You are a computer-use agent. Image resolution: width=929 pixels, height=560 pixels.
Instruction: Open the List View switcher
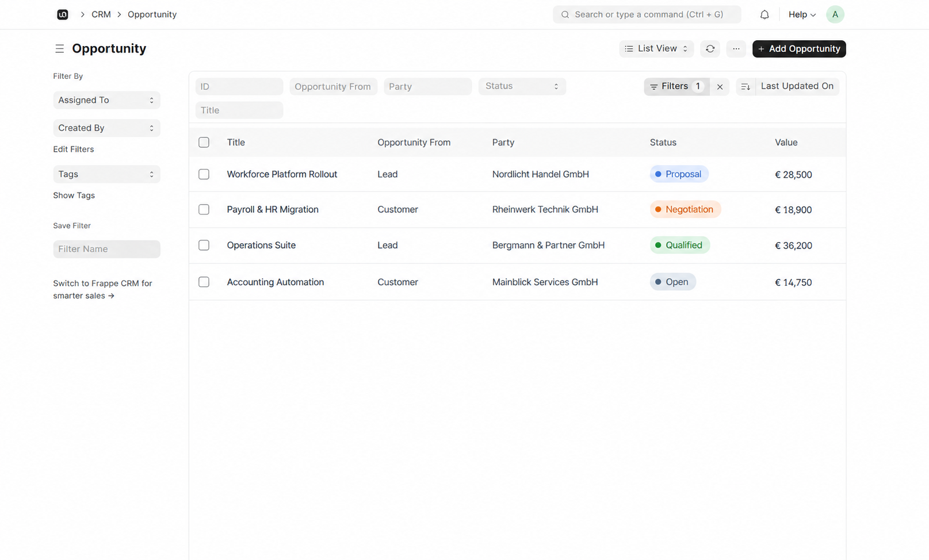pyautogui.click(x=656, y=49)
